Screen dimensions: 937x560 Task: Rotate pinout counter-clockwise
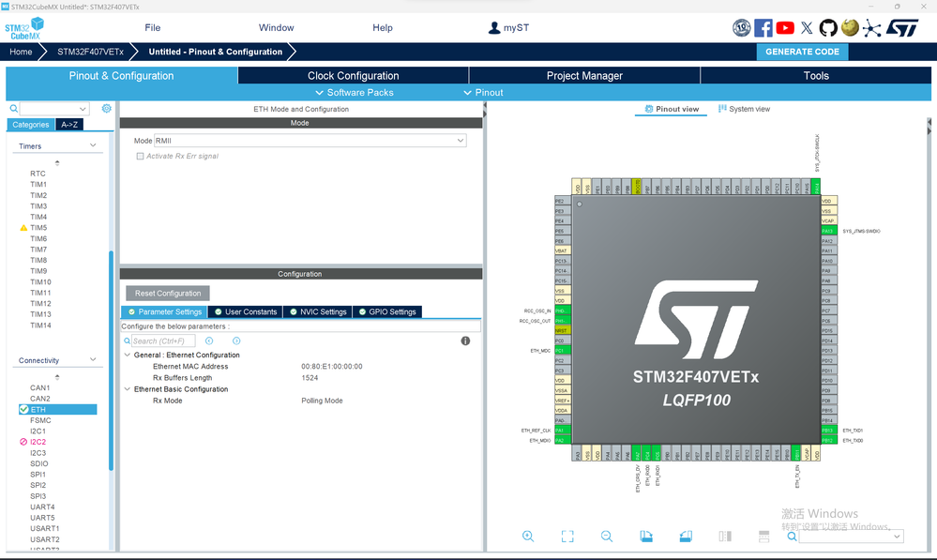(x=686, y=537)
